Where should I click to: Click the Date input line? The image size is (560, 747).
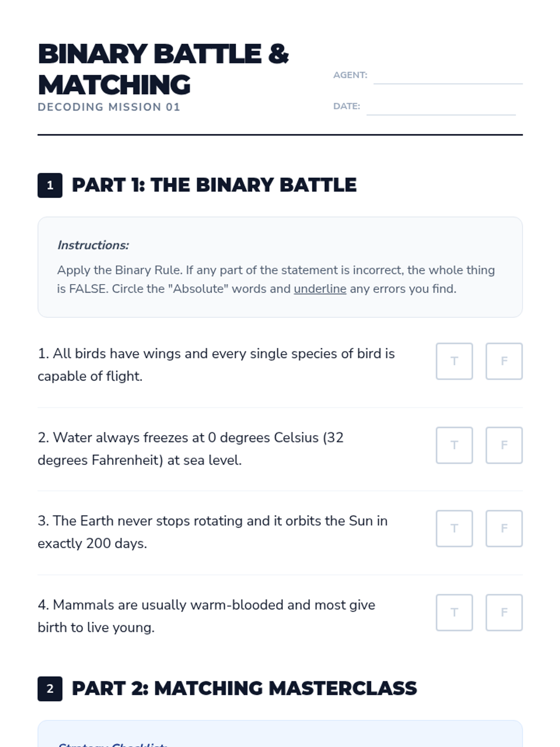click(441, 108)
